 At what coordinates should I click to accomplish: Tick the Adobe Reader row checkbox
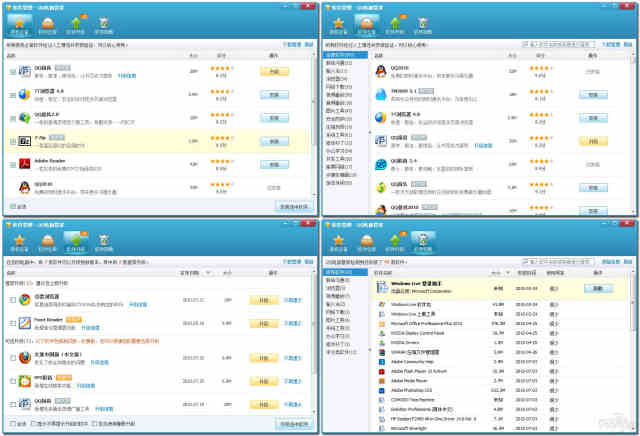(x=13, y=165)
